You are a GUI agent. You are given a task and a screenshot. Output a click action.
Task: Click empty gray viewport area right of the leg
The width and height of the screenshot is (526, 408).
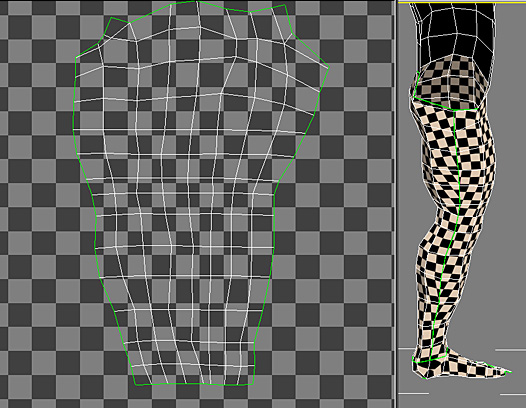tap(509, 201)
